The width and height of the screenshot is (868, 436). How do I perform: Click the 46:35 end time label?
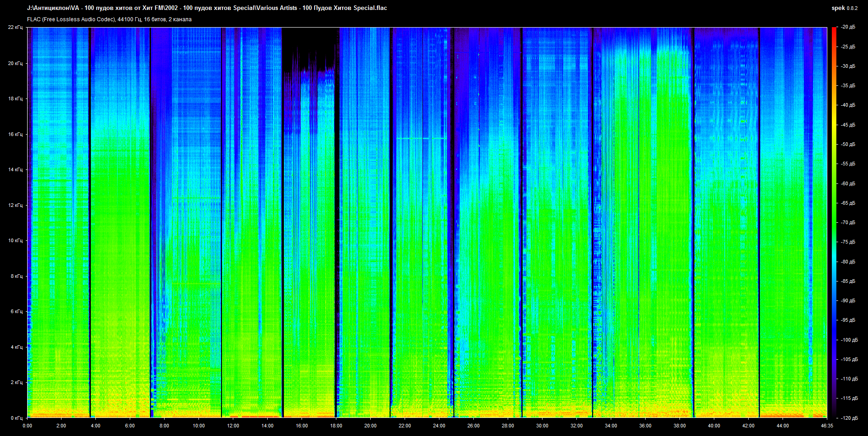[826, 426]
